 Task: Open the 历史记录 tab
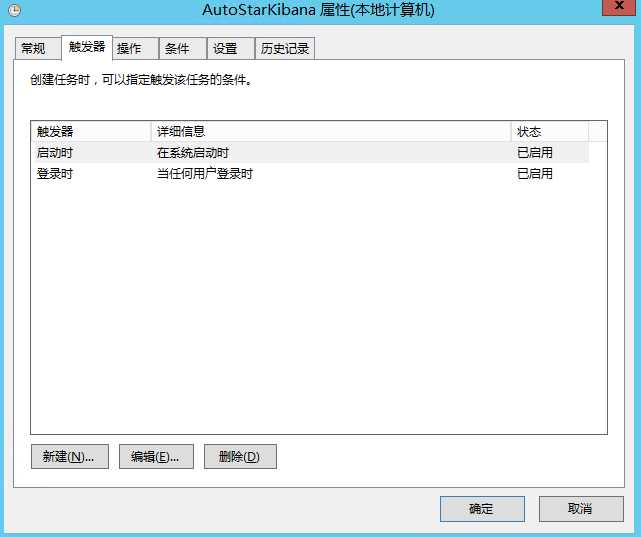coord(284,49)
